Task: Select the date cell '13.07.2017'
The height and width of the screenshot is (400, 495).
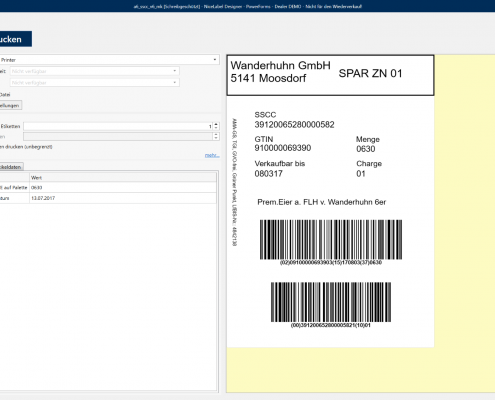Action: point(123,198)
